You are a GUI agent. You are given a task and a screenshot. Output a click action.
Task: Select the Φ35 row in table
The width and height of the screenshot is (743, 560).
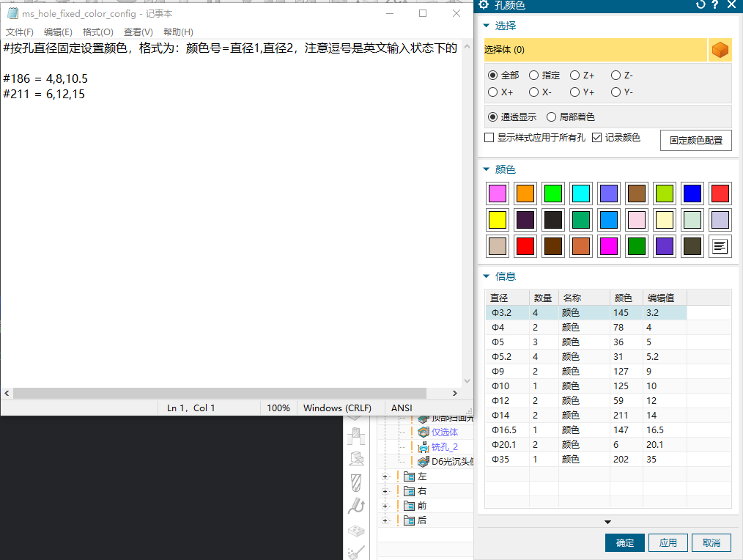click(x=586, y=459)
